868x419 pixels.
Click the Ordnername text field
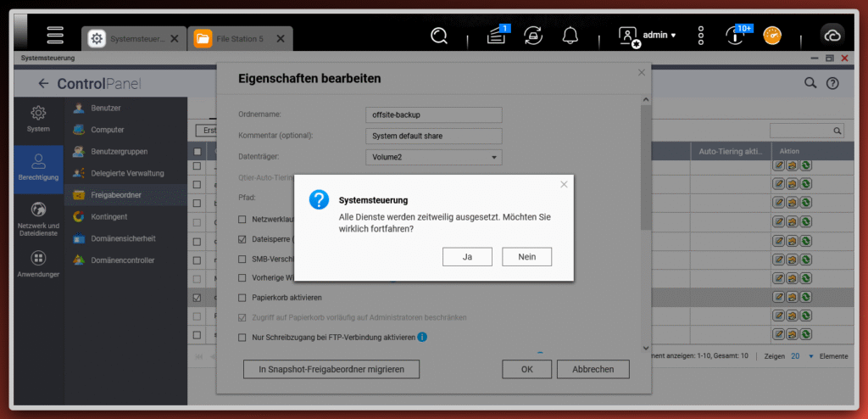click(x=433, y=115)
